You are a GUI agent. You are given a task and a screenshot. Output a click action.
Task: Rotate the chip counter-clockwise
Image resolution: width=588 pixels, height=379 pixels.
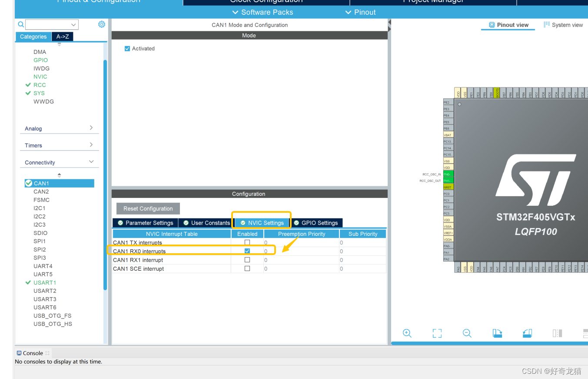[527, 333]
